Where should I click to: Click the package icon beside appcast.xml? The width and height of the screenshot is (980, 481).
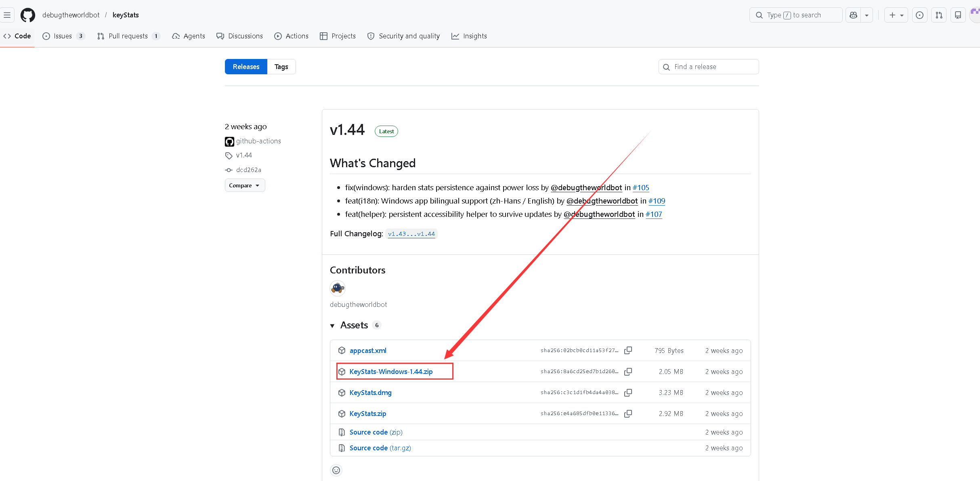point(342,351)
